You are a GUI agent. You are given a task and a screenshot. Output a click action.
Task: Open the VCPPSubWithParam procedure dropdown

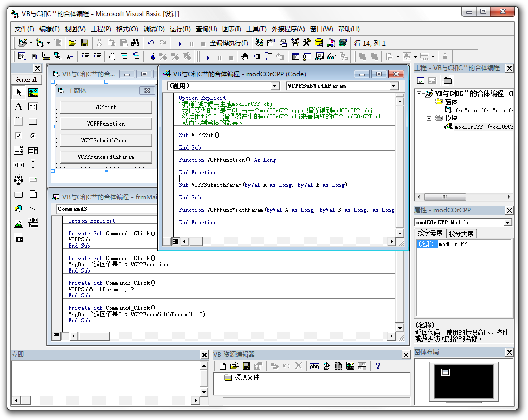point(393,86)
